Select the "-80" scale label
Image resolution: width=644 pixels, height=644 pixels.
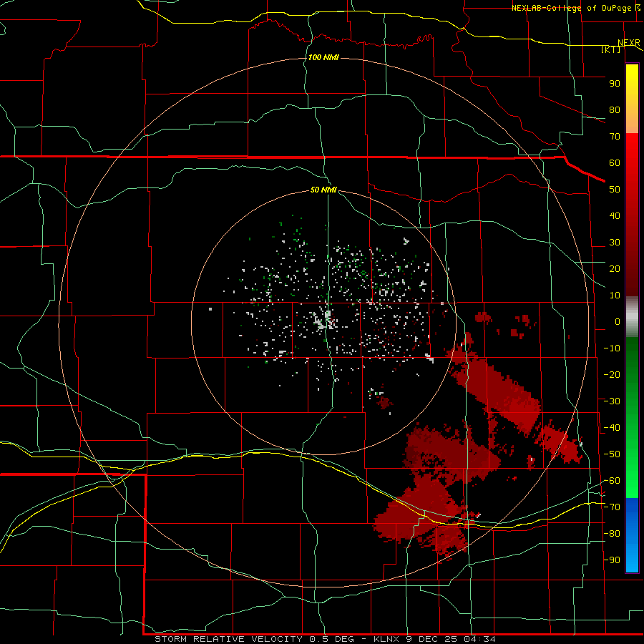612,534
